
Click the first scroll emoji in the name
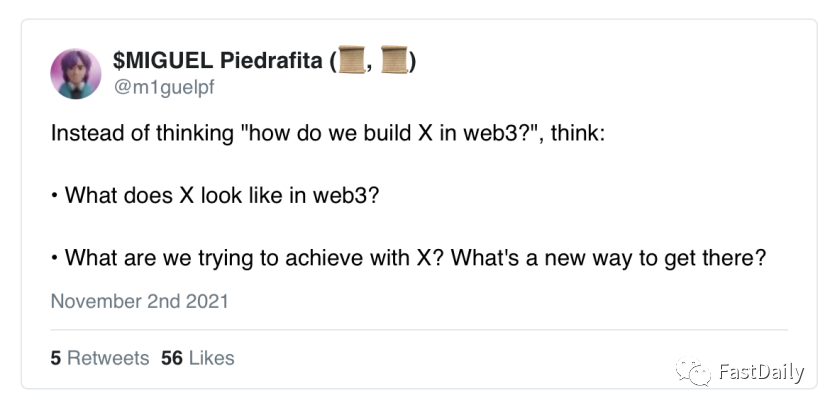[x=349, y=61]
